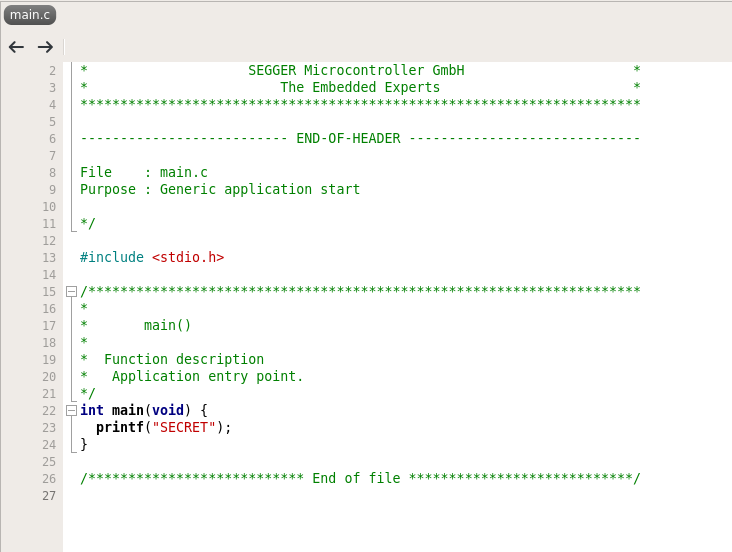Click the void keyword in main's parameters
732x552 pixels.
pos(168,410)
